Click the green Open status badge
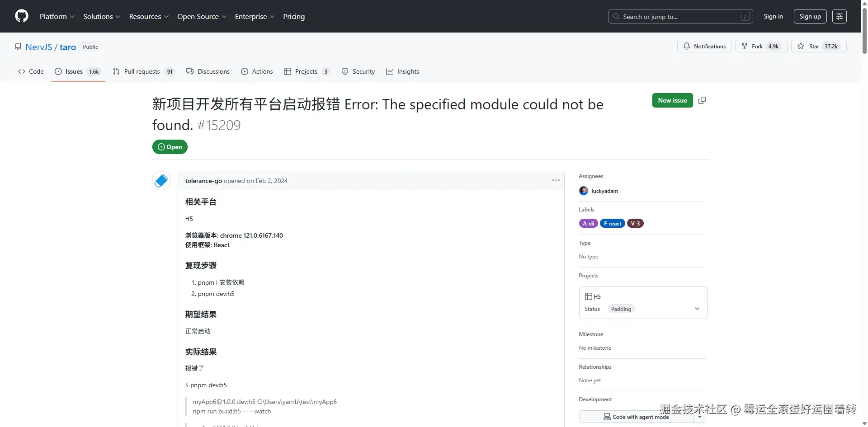Screen dimensions: 868x427 tap(170, 147)
